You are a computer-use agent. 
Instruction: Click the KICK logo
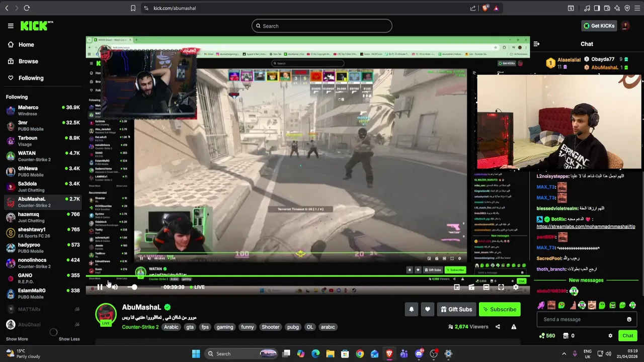[37, 26]
